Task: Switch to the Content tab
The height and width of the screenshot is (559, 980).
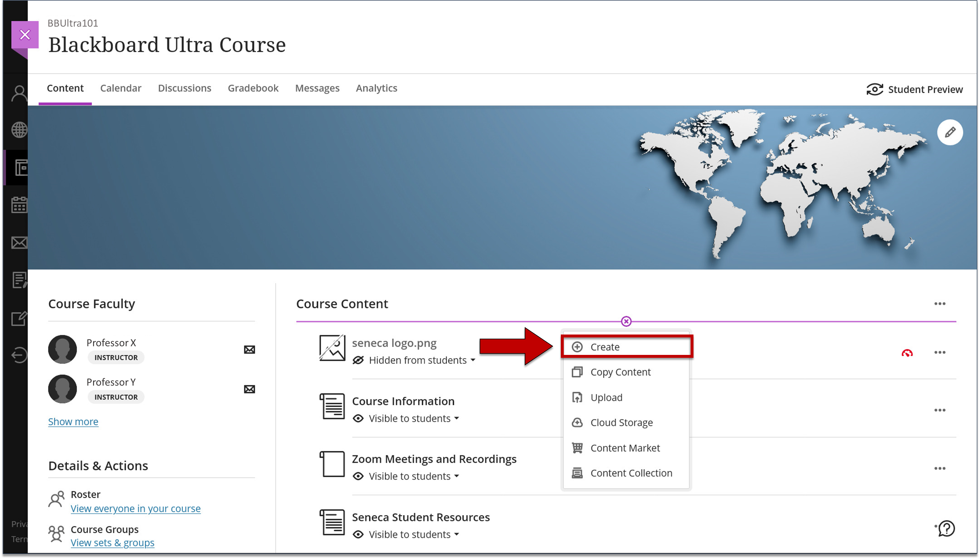Action: [65, 88]
